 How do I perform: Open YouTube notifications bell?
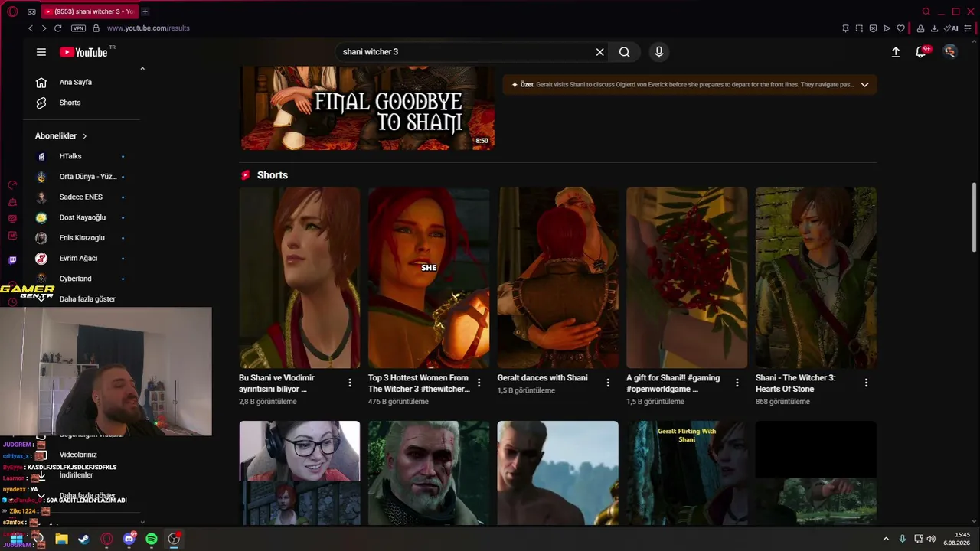click(x=921, y=52)
